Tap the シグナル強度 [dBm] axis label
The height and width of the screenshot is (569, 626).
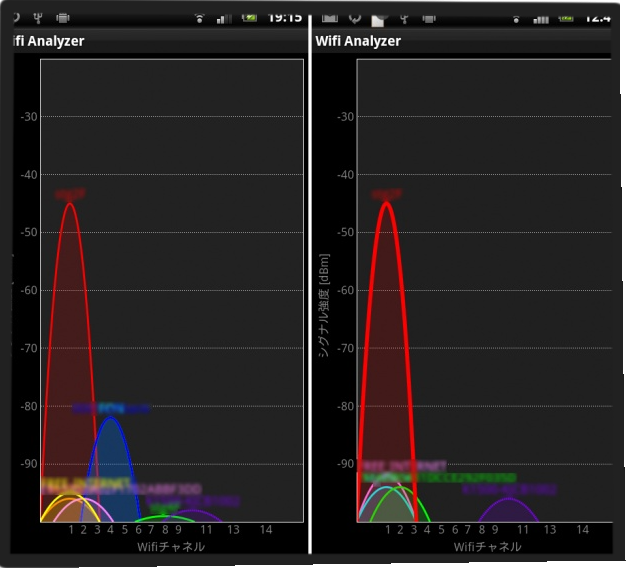(325, 305)
